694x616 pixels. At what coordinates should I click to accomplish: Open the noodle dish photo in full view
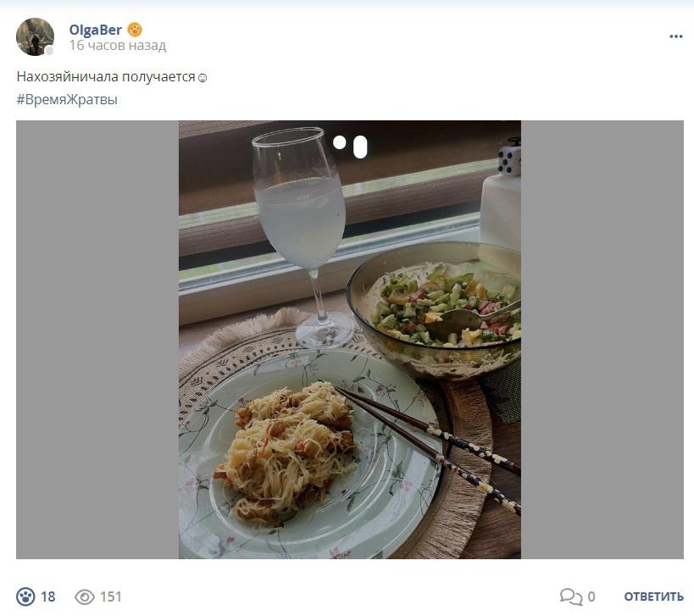click(x=350, y=340)
